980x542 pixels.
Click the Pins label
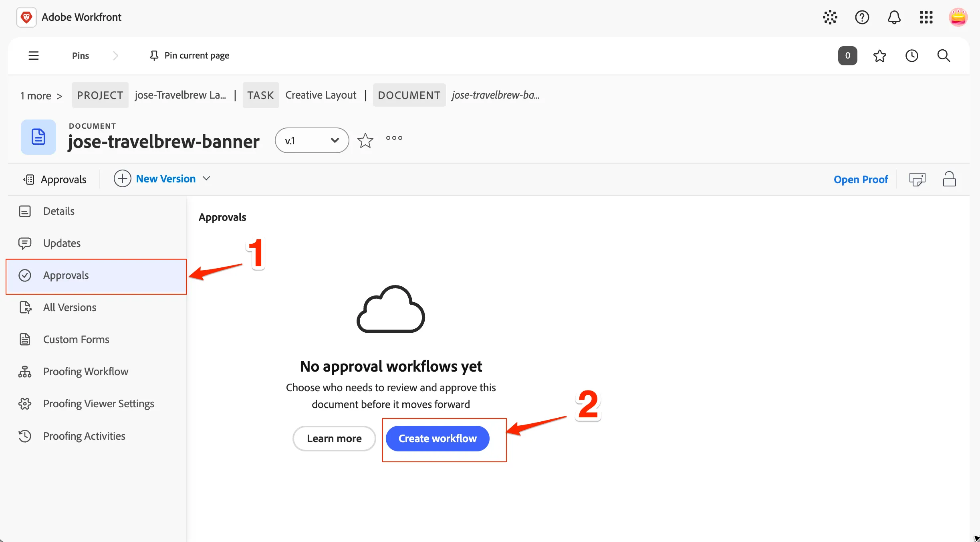[81, 56]
